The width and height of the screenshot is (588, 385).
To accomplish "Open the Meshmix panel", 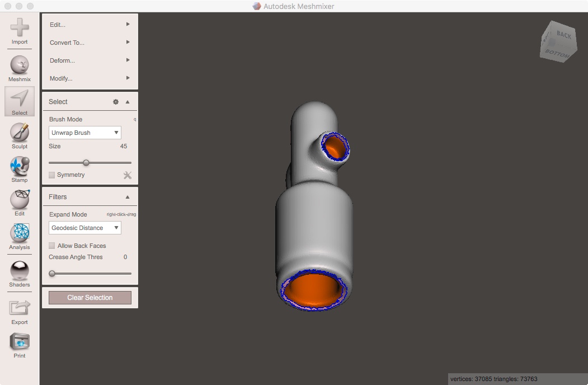I will pyautogui.click(x=19, y=65).
